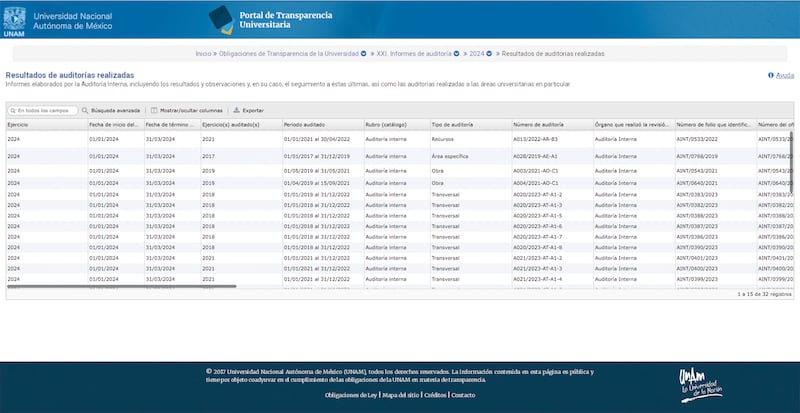The image size is (800, 413).
Task: Sort by the Periodo auditado column header
Action: 304,124
